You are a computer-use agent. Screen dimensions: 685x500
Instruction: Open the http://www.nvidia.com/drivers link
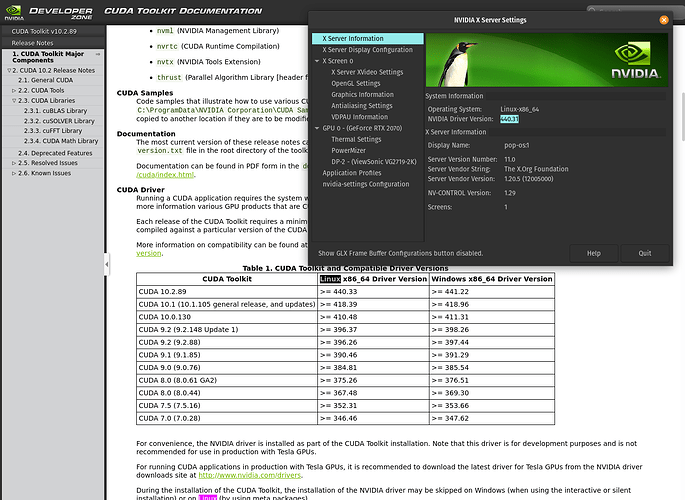pos(250,475)
